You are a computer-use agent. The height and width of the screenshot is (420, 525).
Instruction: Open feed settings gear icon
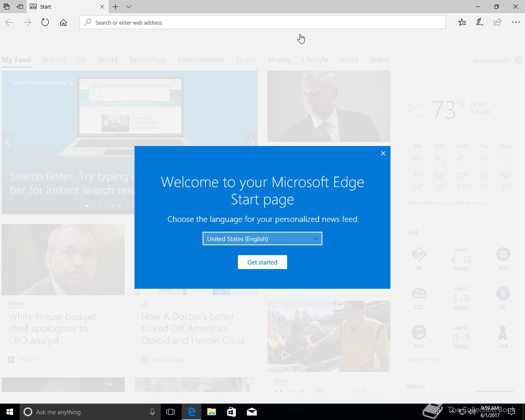point(519,60)
